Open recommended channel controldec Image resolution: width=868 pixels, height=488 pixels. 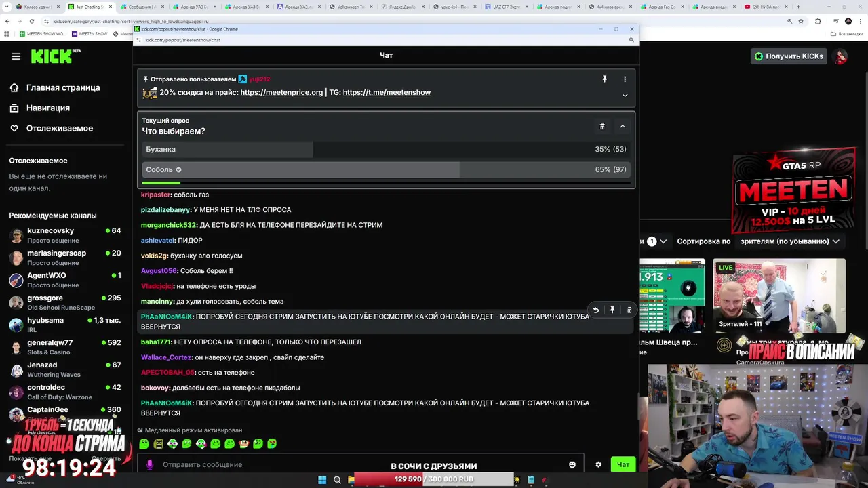tap(65, 392)
